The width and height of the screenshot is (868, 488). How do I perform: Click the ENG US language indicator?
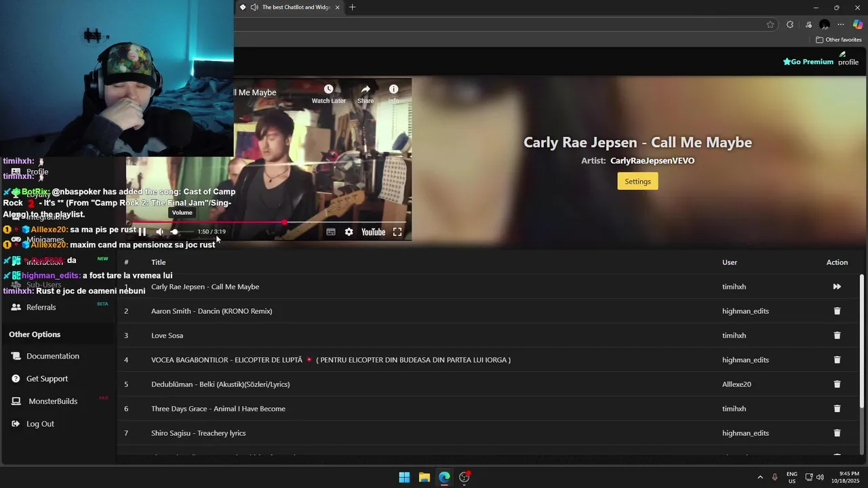791,477
